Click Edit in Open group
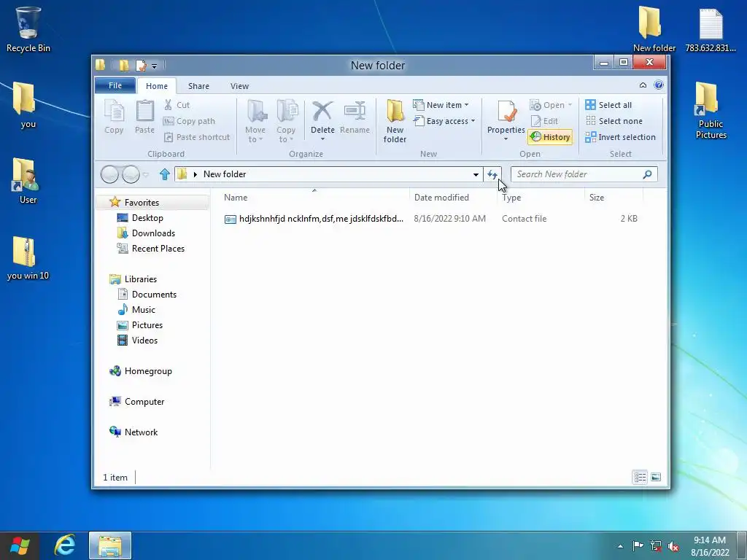The height and width of the screenshot is (560, 747). tap(544, 121)
